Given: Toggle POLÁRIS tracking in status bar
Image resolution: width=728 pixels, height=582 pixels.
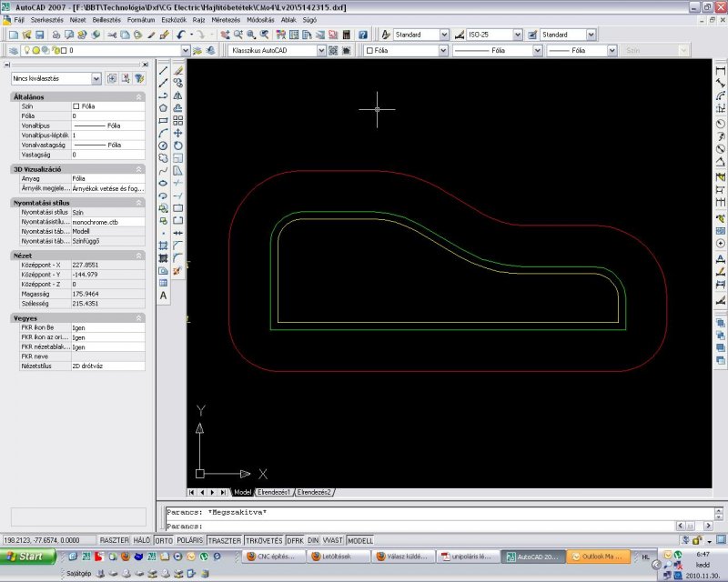Looking at the screenshot, I should 190,540.
